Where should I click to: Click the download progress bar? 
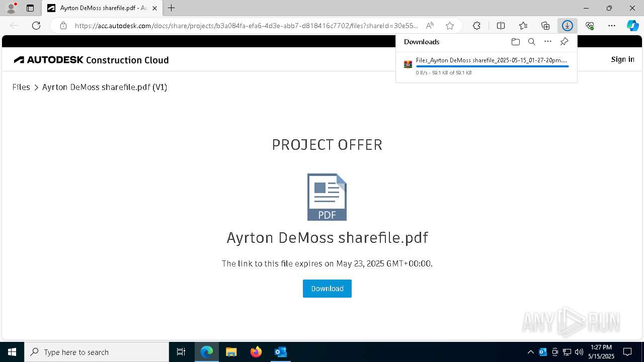[492, 66]
